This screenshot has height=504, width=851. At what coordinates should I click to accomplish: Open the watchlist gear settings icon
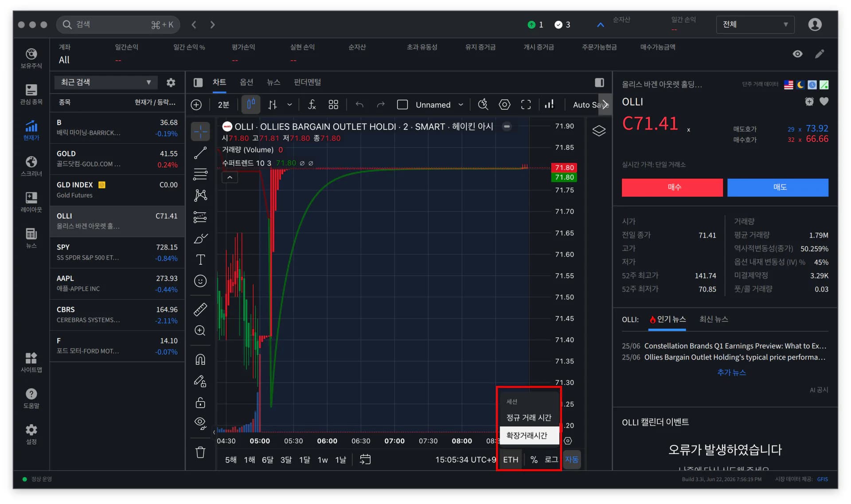pos(171,82)
